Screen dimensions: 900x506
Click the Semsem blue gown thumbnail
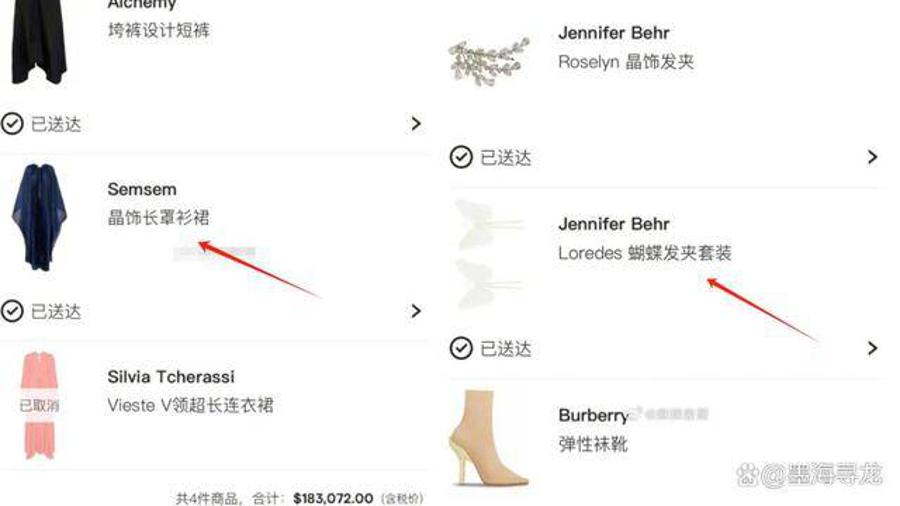pyautogui.click(x=39, y=217)
